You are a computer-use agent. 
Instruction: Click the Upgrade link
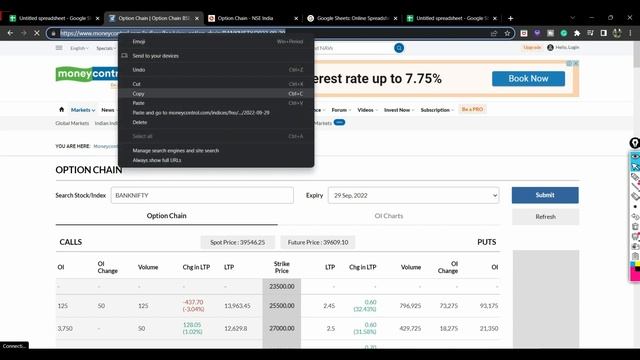pyautogui.click(x=532, y=47)
